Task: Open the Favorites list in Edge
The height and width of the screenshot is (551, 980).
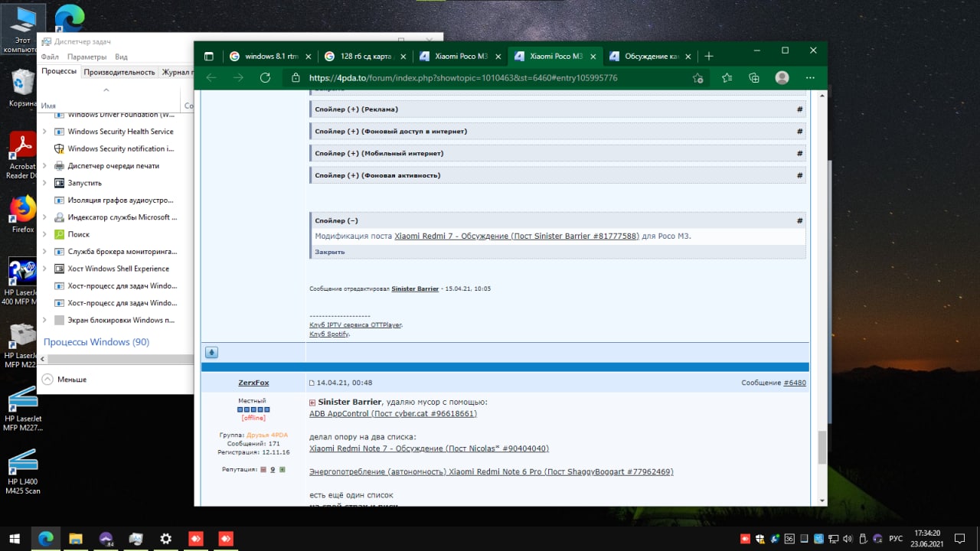Action: click(x=727, y=77)
